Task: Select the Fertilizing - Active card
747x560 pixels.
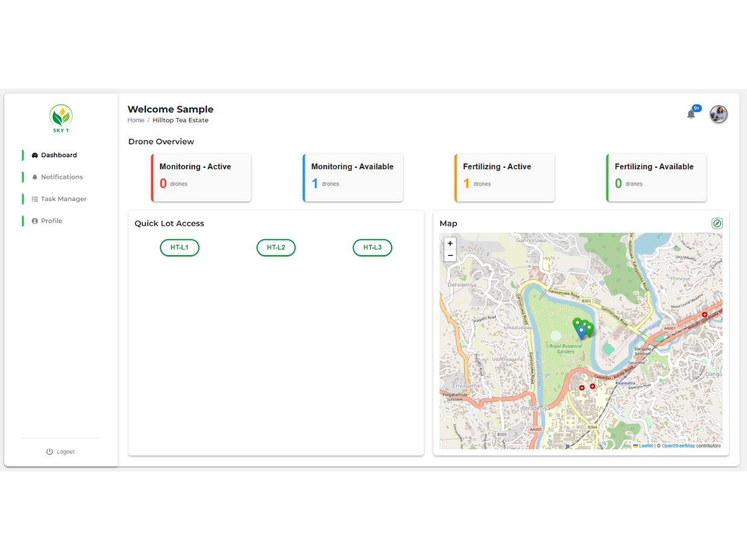Action: click(504, 178)
